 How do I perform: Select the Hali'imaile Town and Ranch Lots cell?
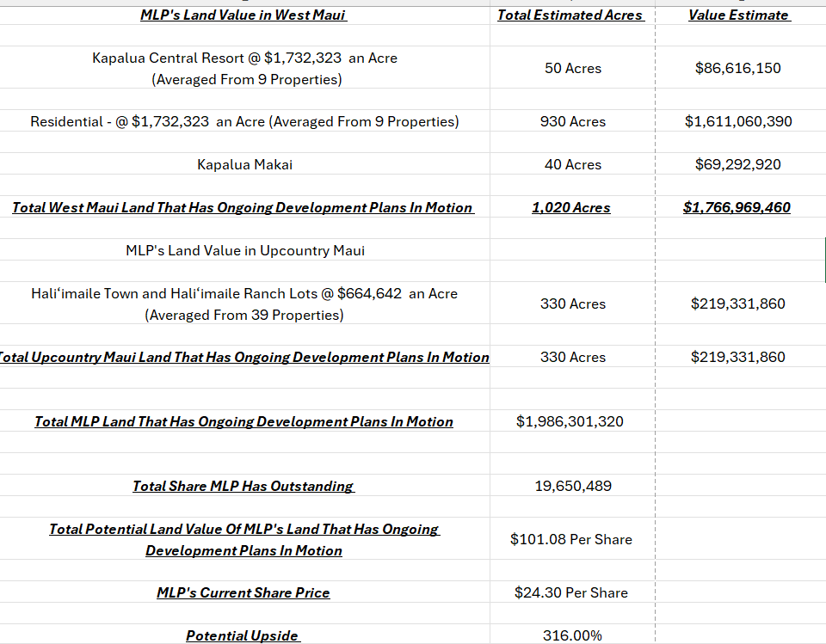click(x=245, y=304)
